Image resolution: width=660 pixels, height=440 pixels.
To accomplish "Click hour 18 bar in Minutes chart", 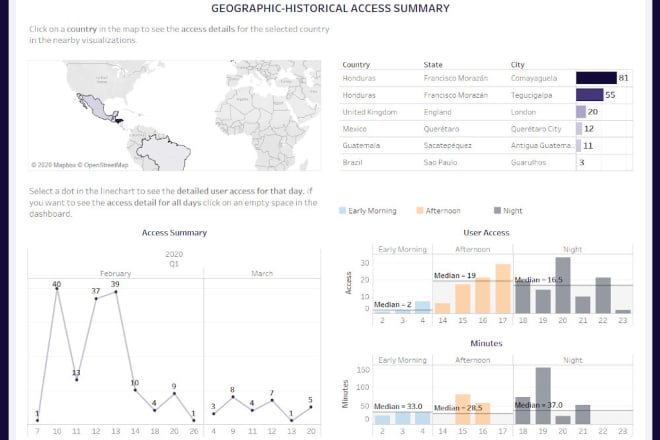I will (x=523, y=411).
